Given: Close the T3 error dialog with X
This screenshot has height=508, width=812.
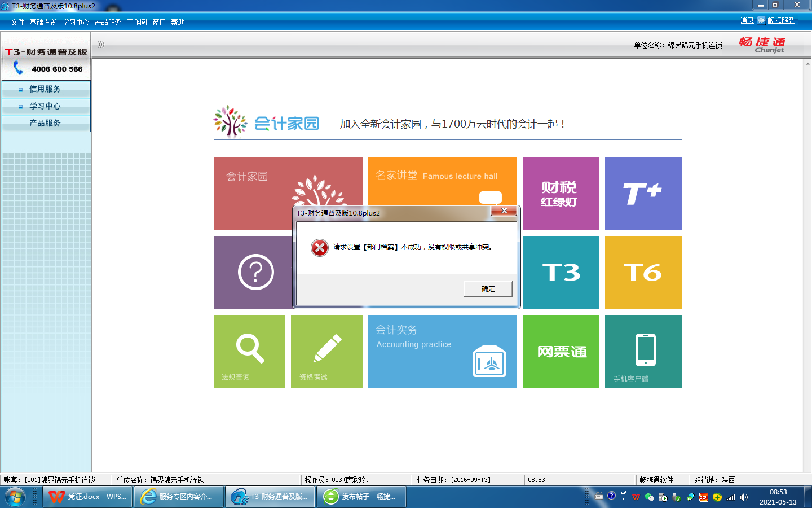Looking at the screenshot, I should (x=504, y=211).
